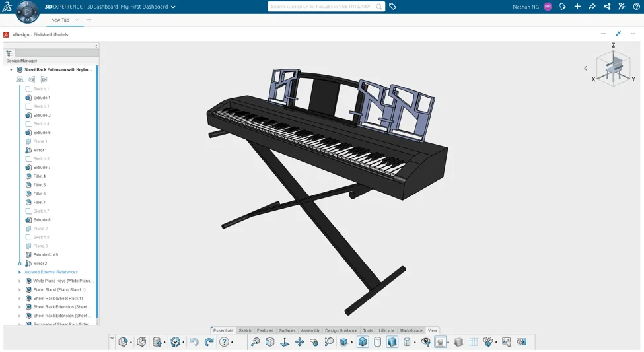
Task: Click the view cube left arrow
Action: click(x=586, y=68)
